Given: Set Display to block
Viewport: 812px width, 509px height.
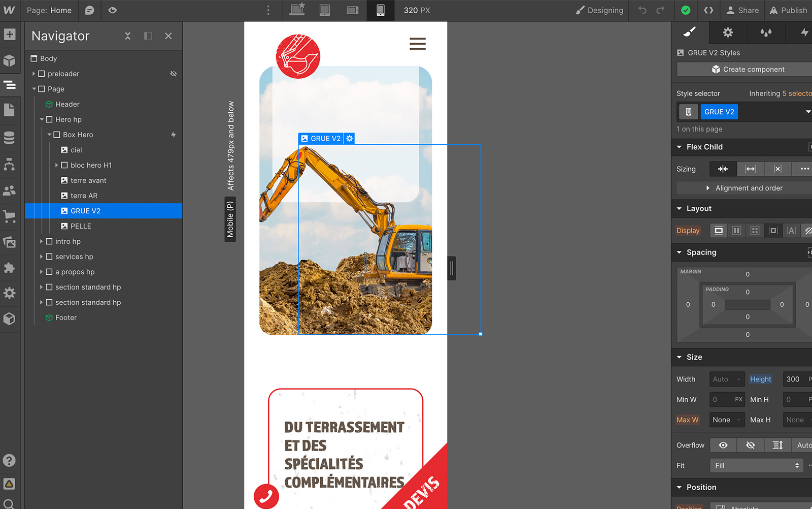Looking at the screenshot, I should coord(719,231).
